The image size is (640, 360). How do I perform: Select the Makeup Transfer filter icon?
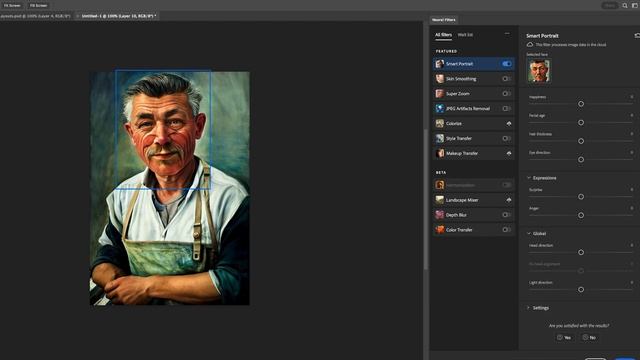tap(440, 153)
